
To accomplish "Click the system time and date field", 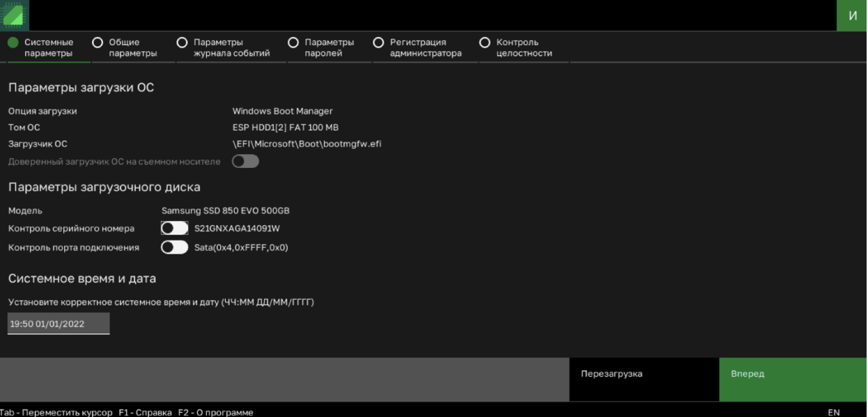I will (x=59, y=323).
